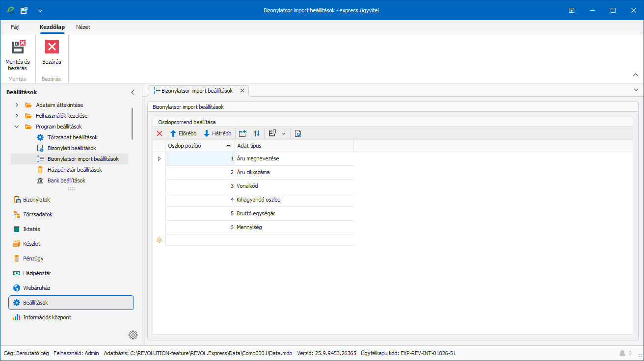Open the layout save dropdown arrow in grid toolbar
644x361 pixels.
(283, 133)
